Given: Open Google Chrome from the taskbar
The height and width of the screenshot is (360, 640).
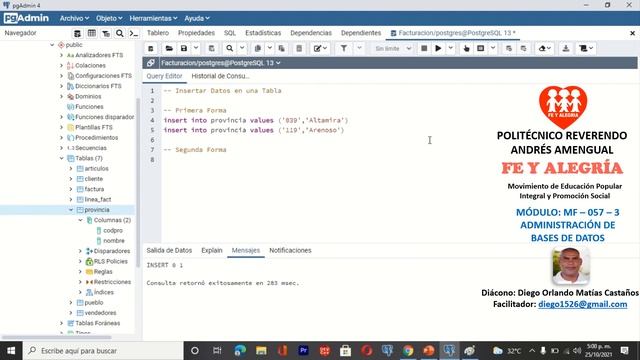Looking at the screenshot, I should 408,351.
